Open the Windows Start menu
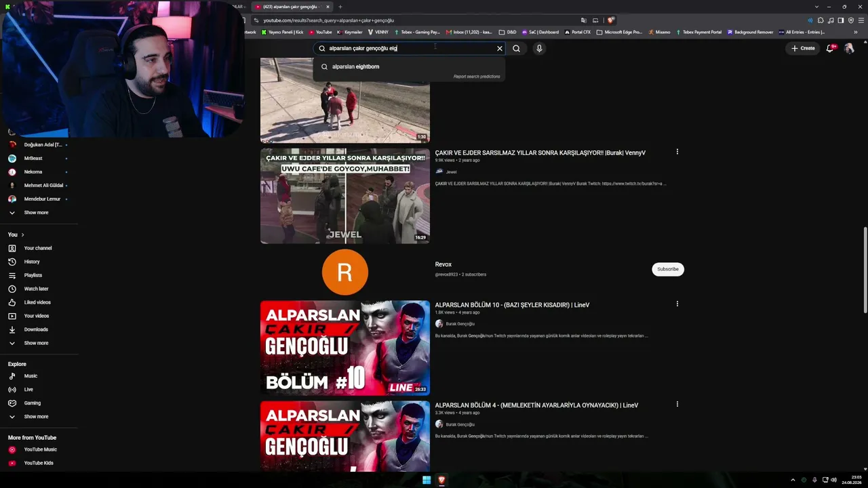 pyautogui.click(x=427, y=480)
